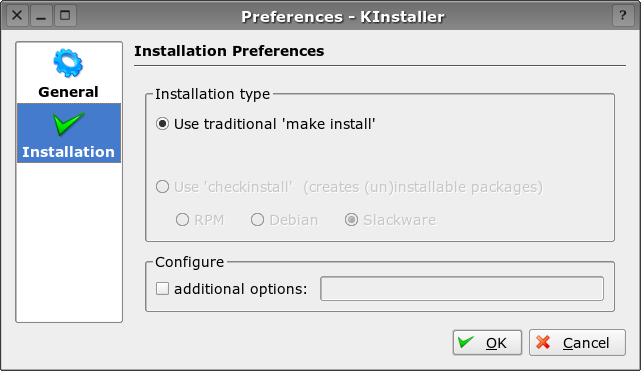Switch to the General tab label

coord(68,92)
